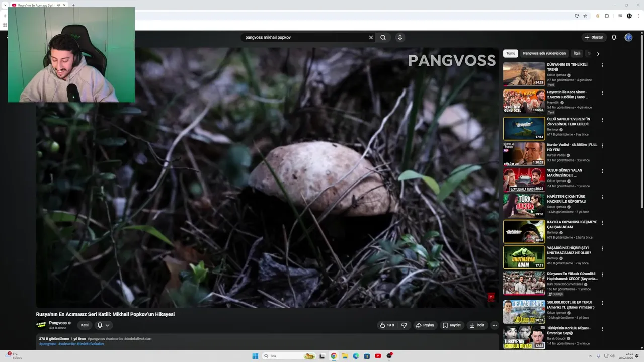
Task: Open options for ÖLDÜ SANILIP EVEREST'İN video
Action: [x=602, y=120]
